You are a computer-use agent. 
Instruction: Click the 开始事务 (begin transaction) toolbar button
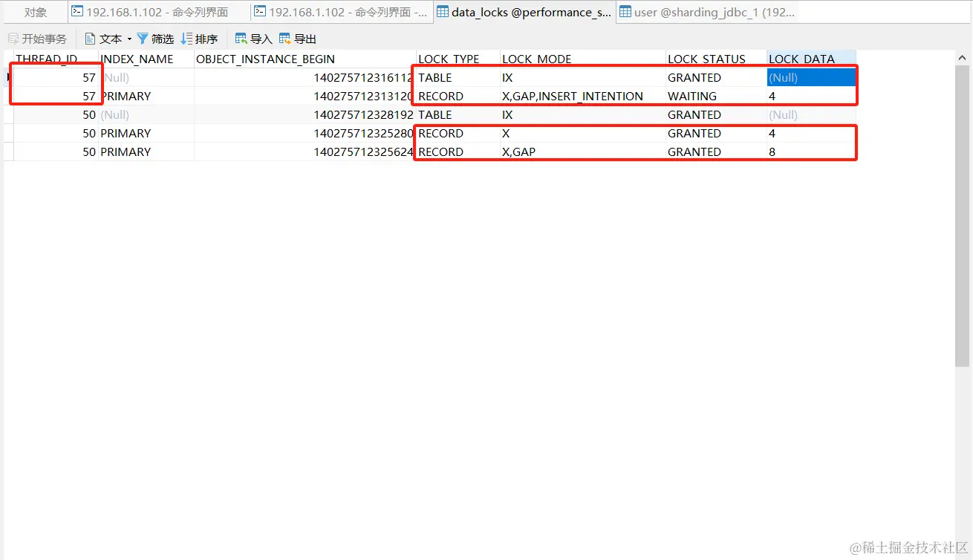click(38, 39)
